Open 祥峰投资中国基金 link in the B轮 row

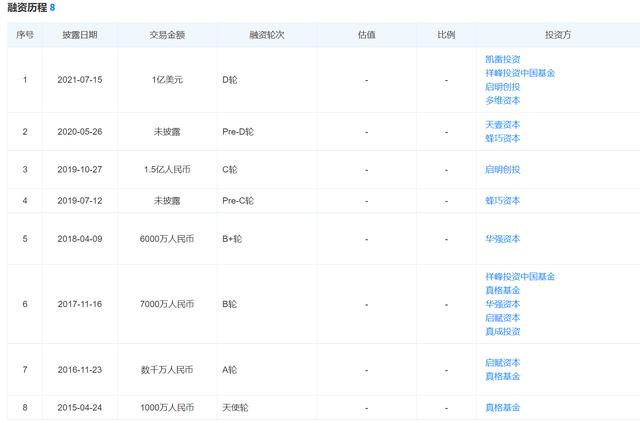point(520,276)
